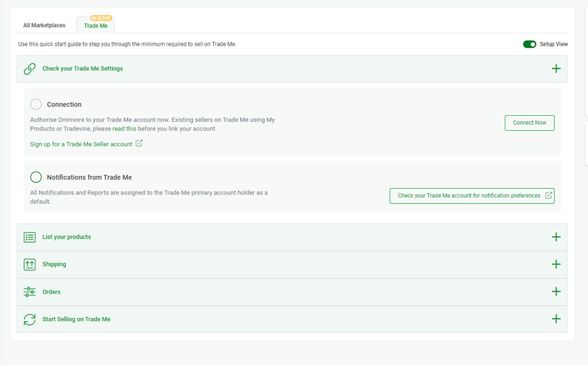Click the Connection step title
This screenshot has height=365, width=588.
tap(64, 105)
